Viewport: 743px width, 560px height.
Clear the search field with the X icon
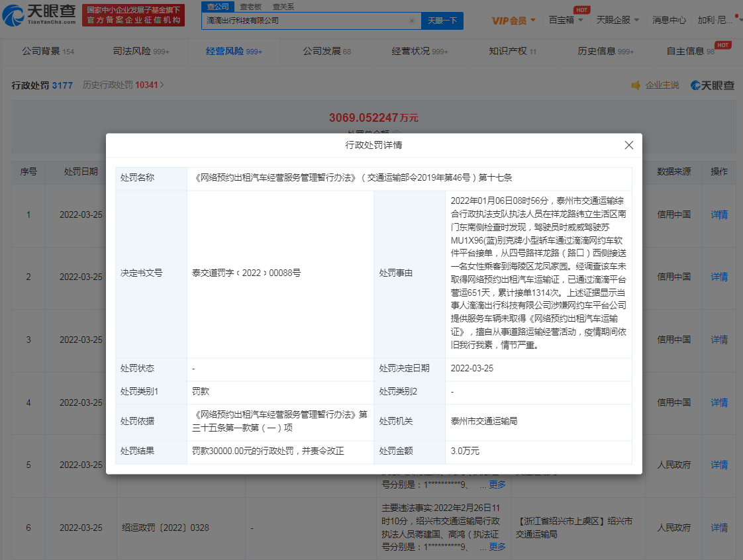pyautogui.click(x=411, y=21)
